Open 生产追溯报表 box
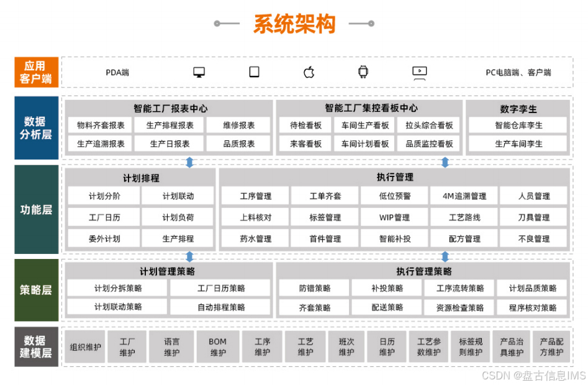Viewport: 588px width, 385px height. tap(101, 143)
